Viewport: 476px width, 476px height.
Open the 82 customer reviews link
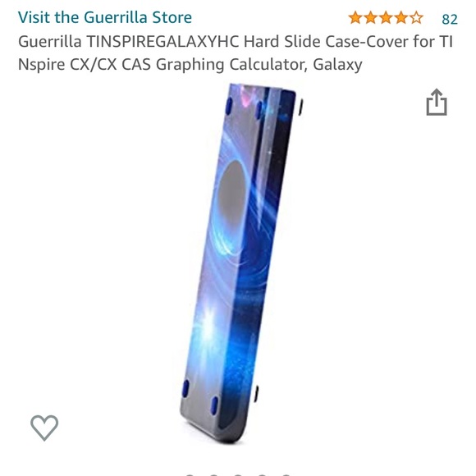click(x=450, y=19)
